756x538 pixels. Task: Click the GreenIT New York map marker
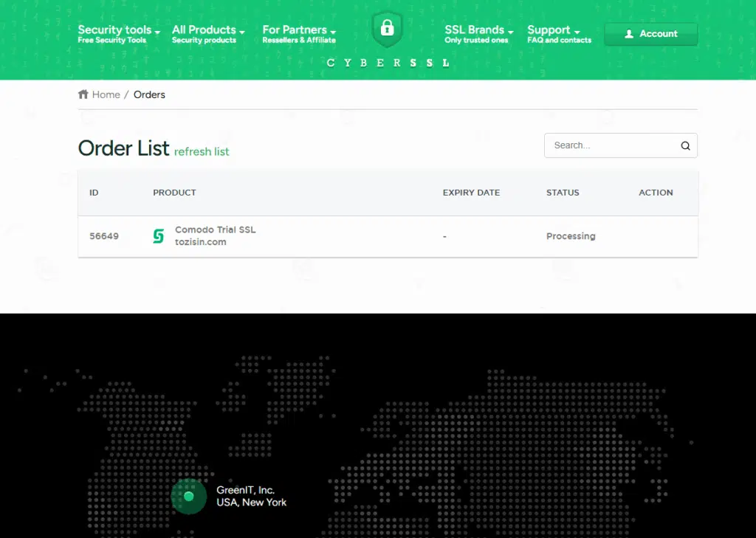(189, 496)
